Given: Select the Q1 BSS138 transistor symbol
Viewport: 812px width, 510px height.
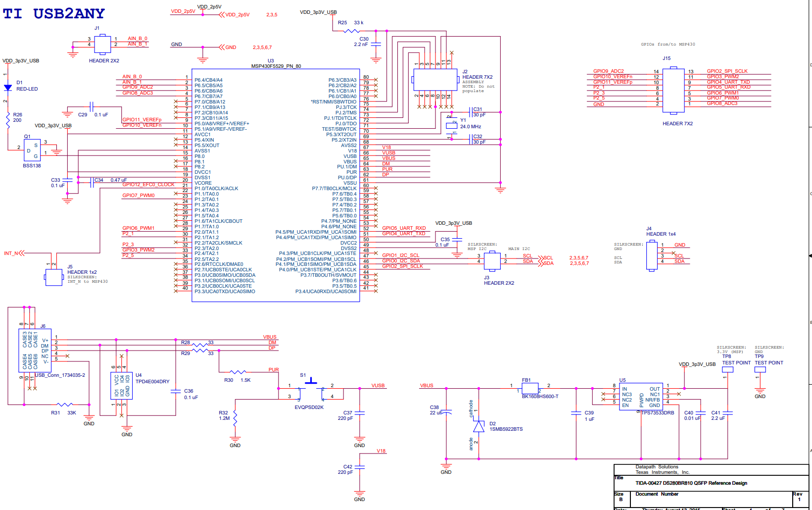Looking at the screenshot, I should tap(32, 150).
